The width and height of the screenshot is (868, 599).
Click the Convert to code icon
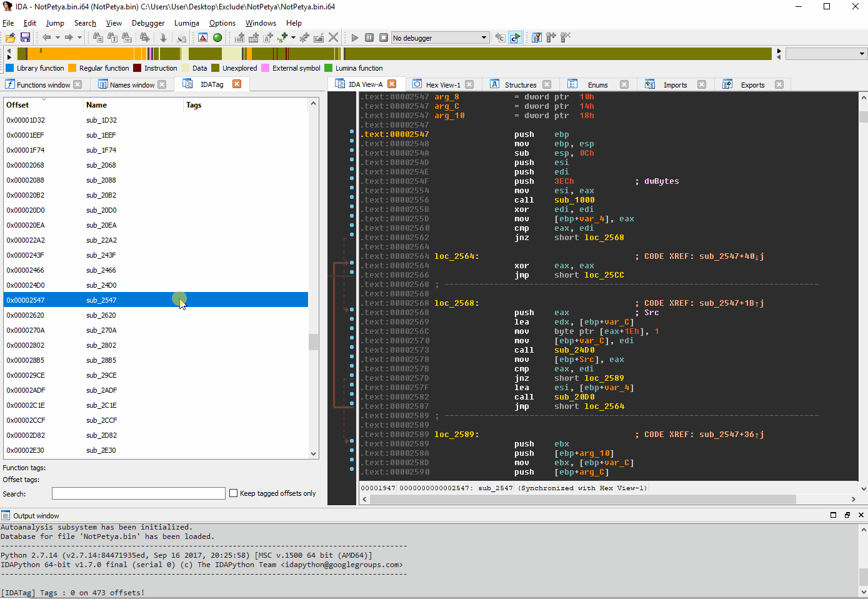tap(239, 38)
